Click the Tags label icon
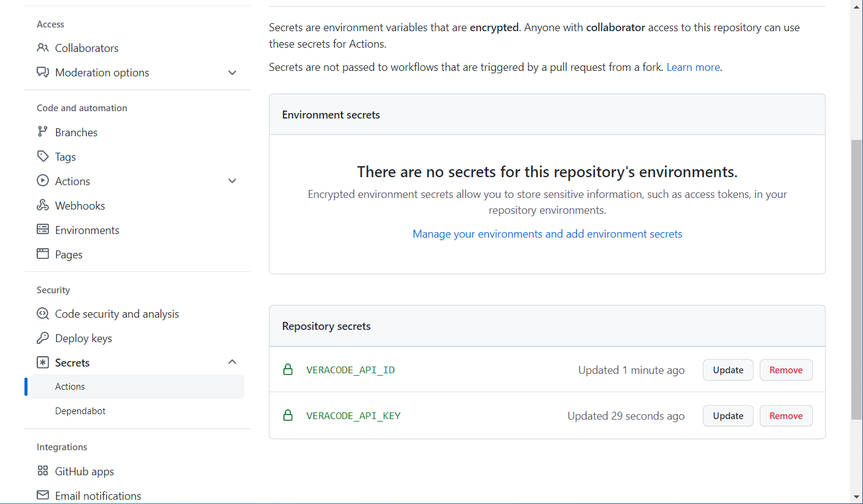This screenshot has width=863, height=504. pyautogui.click(x=43, y=156)
